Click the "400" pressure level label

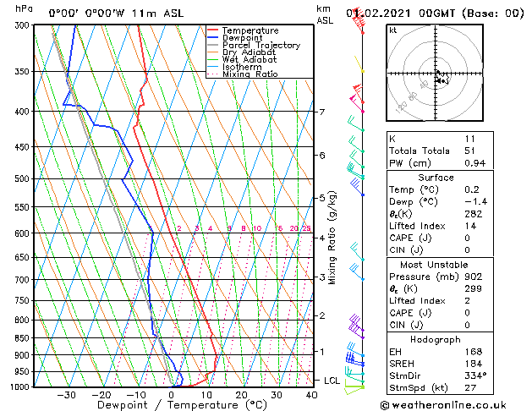24,112
